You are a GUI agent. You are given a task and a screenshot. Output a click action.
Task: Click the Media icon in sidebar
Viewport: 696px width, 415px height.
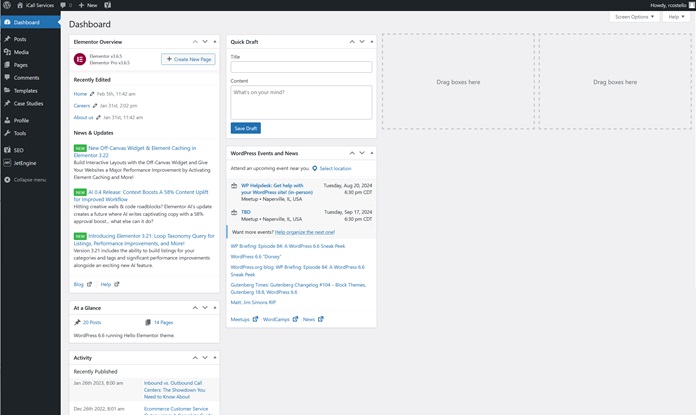click(7, 52)
